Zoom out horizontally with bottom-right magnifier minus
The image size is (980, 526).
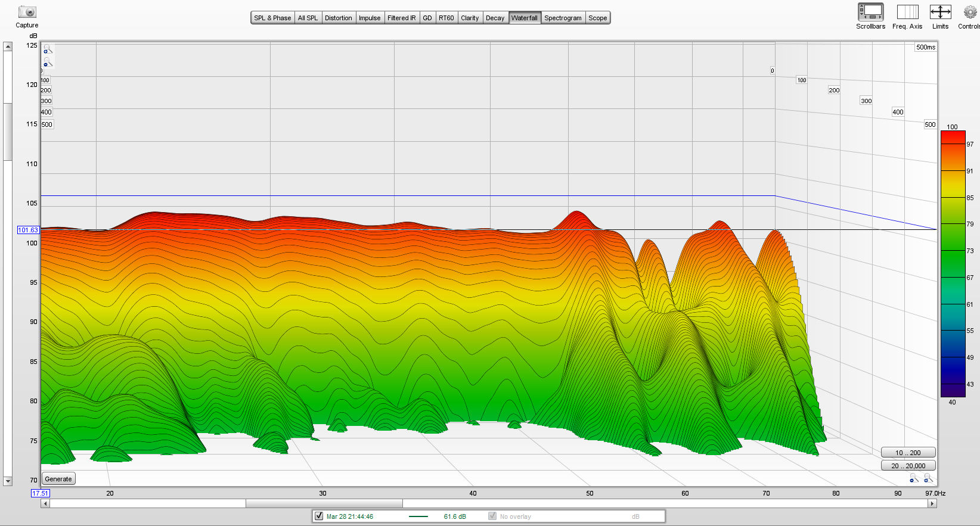pos(914,478)
